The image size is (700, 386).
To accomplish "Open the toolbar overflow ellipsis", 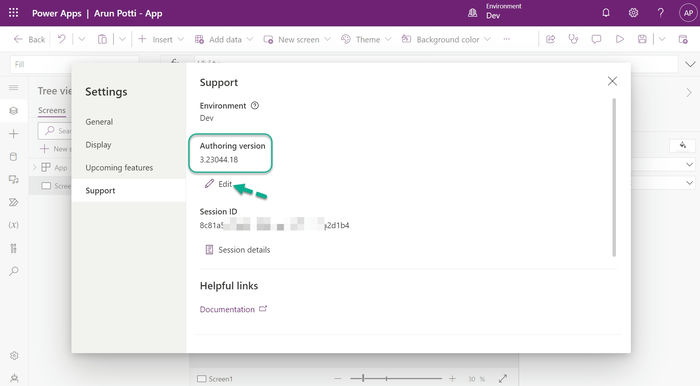I will (x=506, y=39).
